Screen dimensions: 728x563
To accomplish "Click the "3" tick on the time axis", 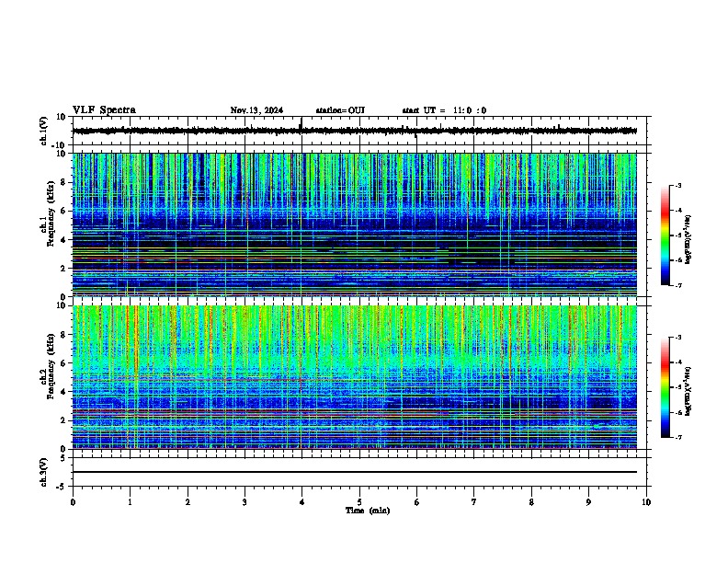I will [x=245, y=502].
